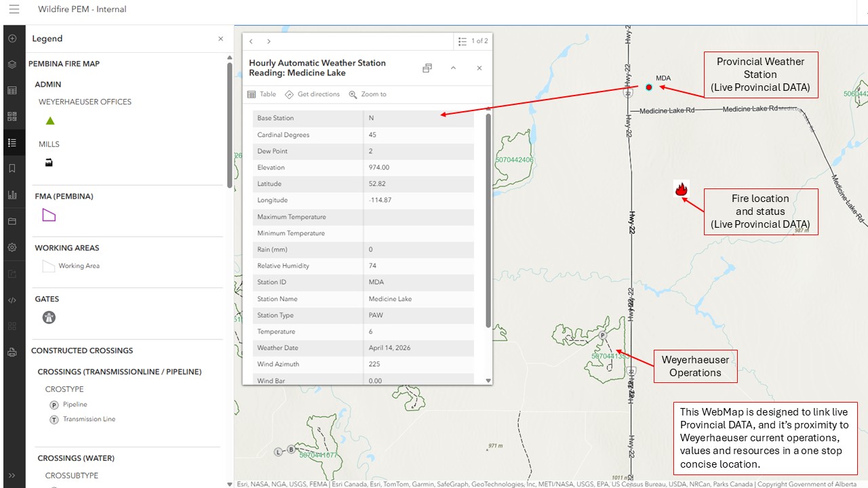The width and height of the screenshot is (868, 488).
Task: Click the Pipeline crossing P symbol in legend
Action: pyautogui.click(x=54, y=405)
